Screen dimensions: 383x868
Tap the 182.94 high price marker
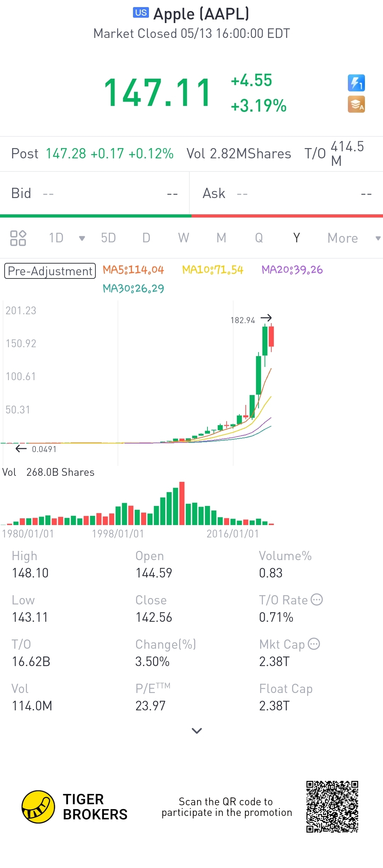point(243,320)
